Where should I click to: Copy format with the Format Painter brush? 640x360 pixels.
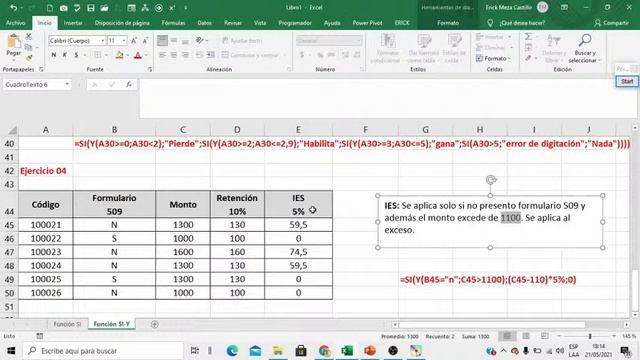[x=29, y=58]
